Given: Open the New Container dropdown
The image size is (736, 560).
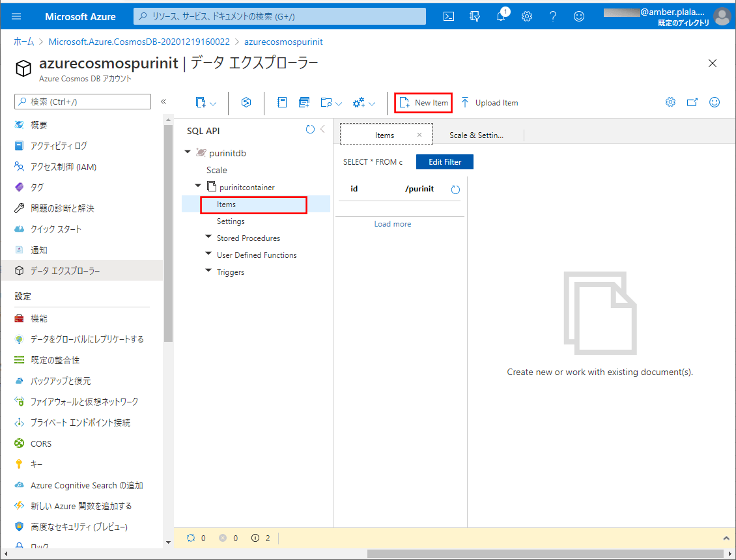Looking at the screenshot, I should click(206, 103).
